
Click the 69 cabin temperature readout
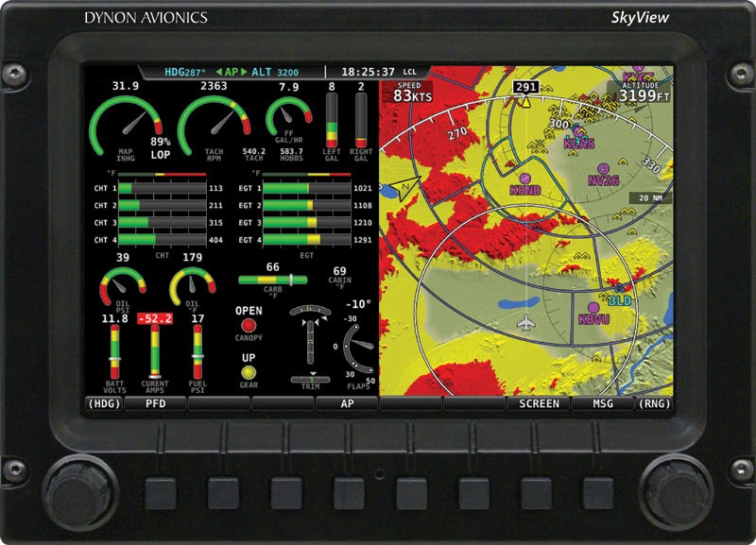point(339,271)
